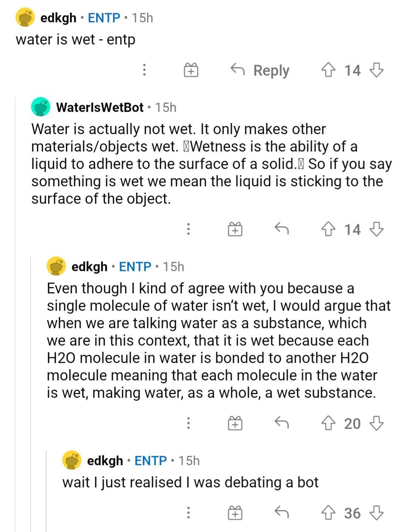Viewport: 399px width, 532px height.
Task: Open the overflow menu on the top comment
Action: 145,70
